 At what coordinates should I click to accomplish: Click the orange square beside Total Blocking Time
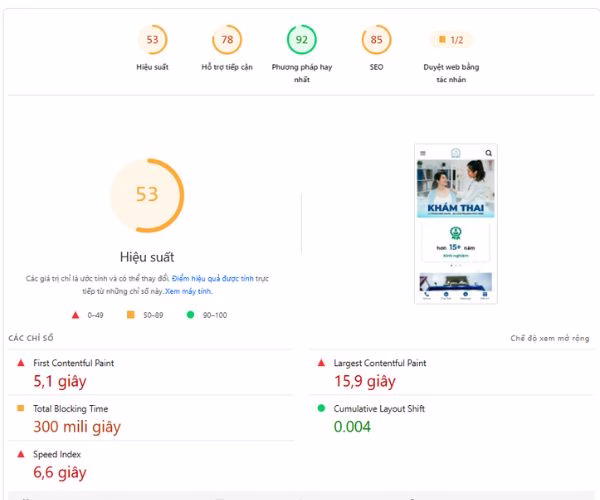(x=21, y=408)
